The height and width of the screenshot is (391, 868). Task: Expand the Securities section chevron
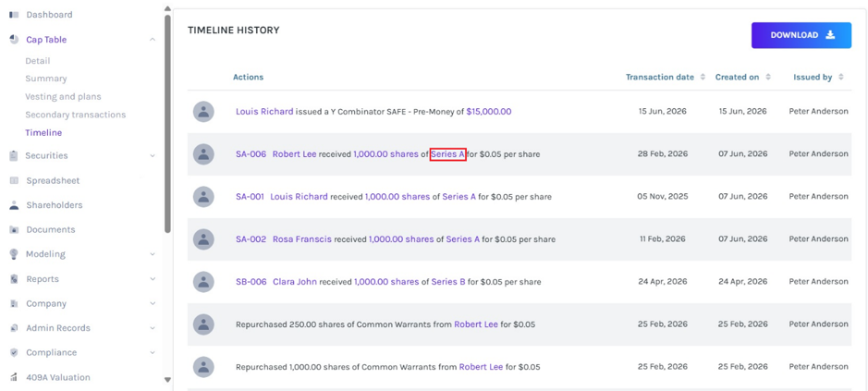153,155
